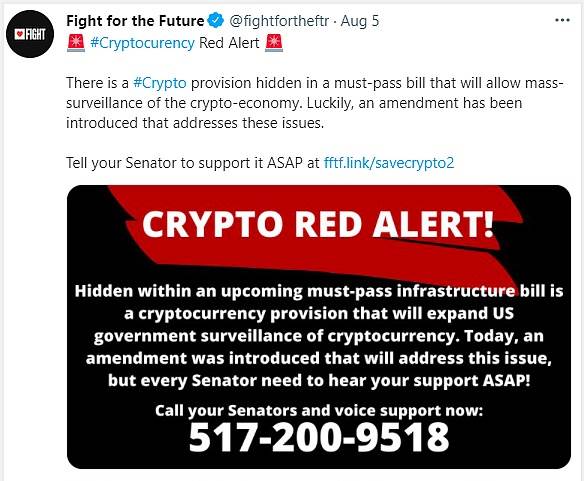
Task: Follow the fftf.link/savecrypto2 link
Action: (389, 163)
